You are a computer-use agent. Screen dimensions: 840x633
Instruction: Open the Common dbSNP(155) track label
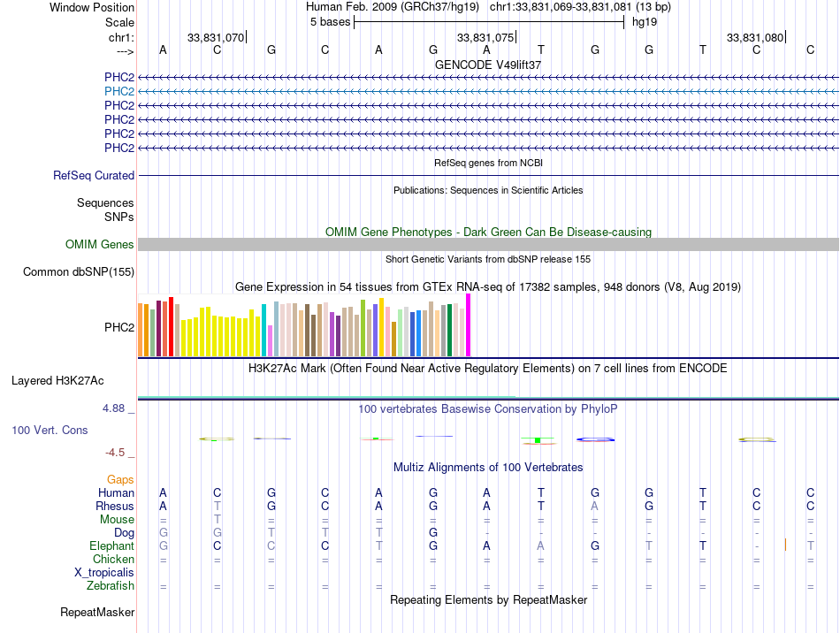tap(78, 272)
